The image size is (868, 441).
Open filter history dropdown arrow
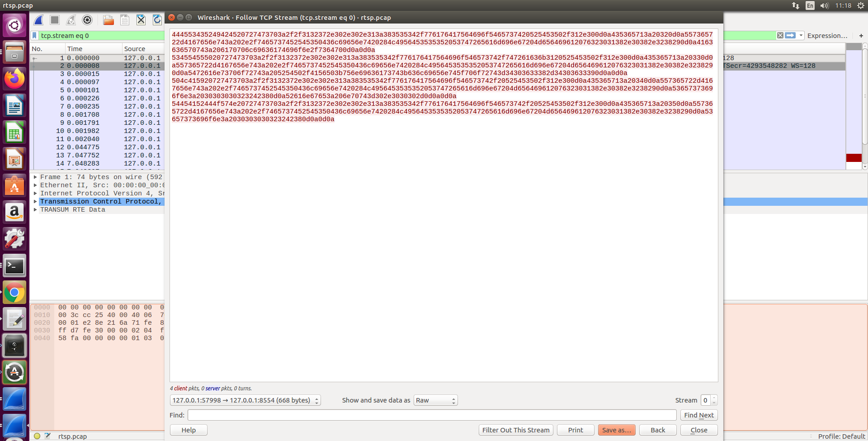[x=801, y=35]
